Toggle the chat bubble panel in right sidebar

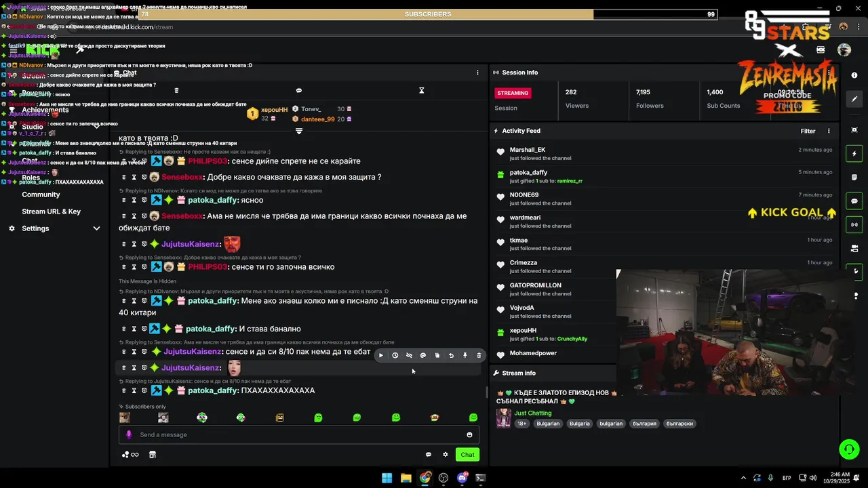point(854,201)
